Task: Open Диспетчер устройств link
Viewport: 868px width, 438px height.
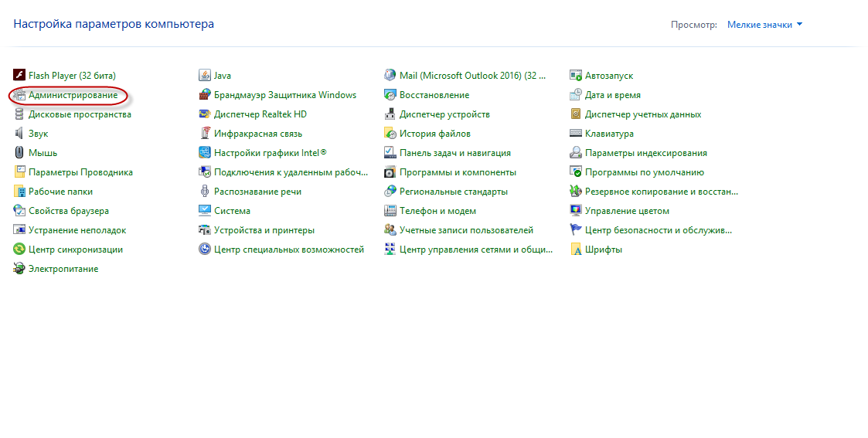Action: click(x=444, y=114)
